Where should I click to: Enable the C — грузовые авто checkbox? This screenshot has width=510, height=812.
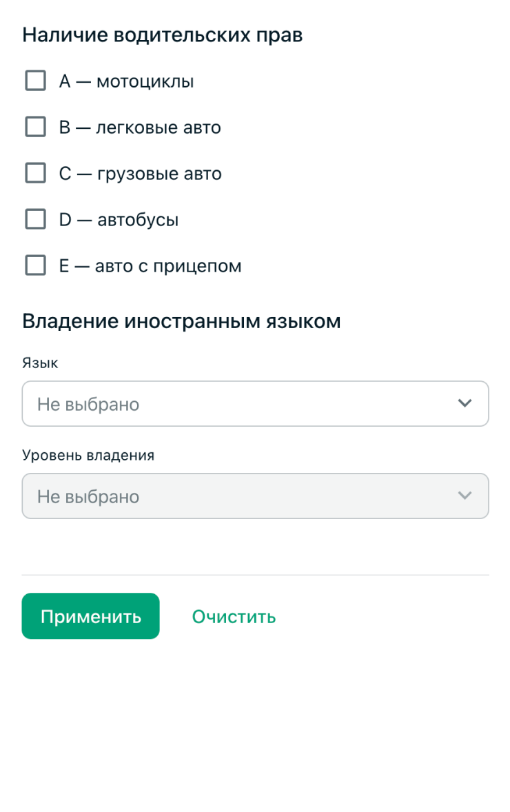(x=36, y=173)
